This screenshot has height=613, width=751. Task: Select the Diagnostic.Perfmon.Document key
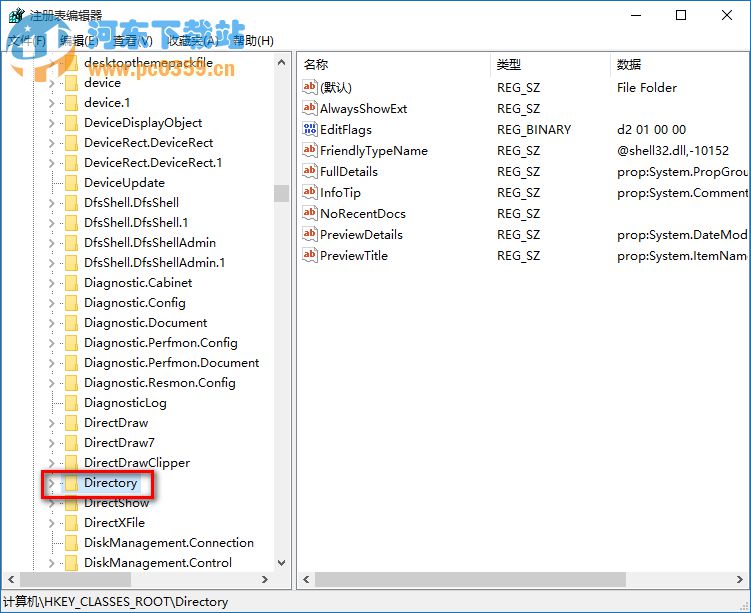coord(171,363)
